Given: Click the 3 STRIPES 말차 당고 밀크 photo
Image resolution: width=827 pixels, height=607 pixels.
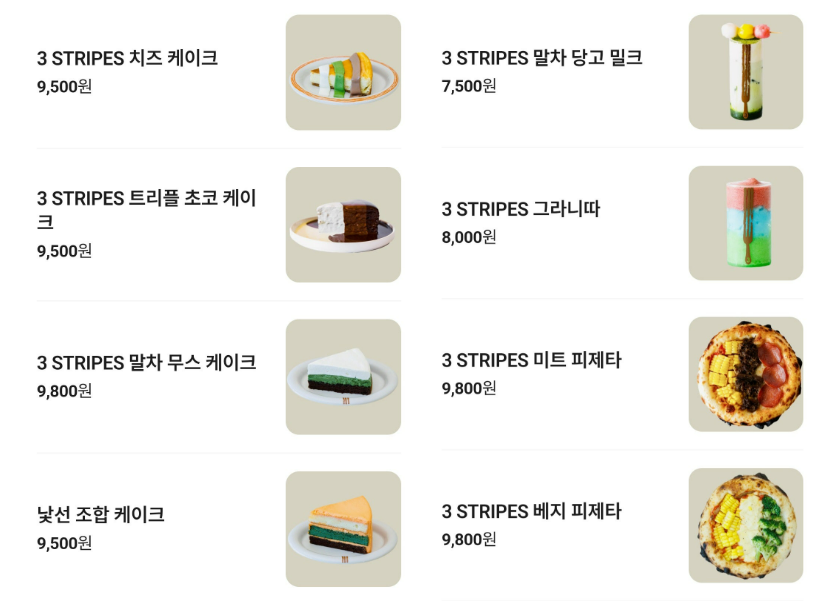Looking at the screenshot, I should [x=745, y=72].
